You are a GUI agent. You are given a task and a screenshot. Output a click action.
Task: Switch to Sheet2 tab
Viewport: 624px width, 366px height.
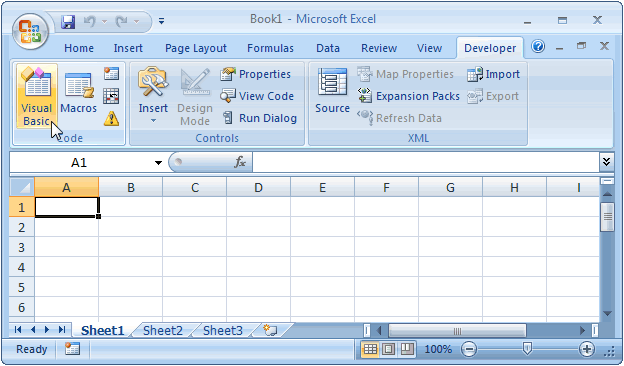coord(163,330)
